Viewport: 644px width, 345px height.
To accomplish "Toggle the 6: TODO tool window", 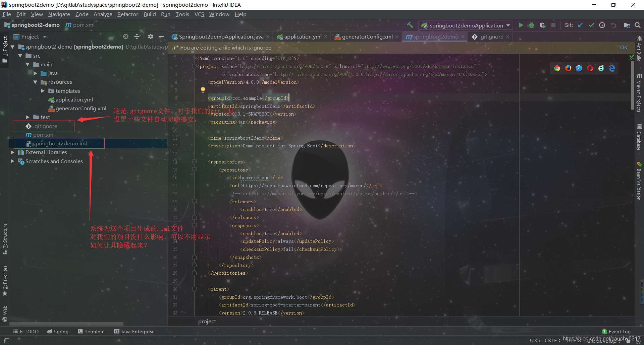I will click(26, 332).
